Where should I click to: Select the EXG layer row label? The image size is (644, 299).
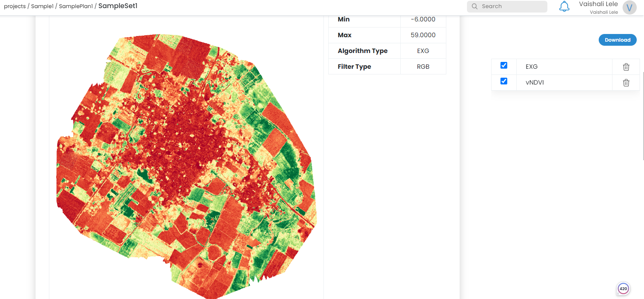[532, 67]
